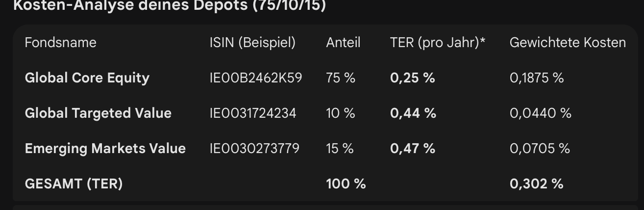Image resolution: width=644 pixels, height=210 pixels.
Task: Click the 0,25 % TER value
Action: pyautogui.click(x=412, y=78)
